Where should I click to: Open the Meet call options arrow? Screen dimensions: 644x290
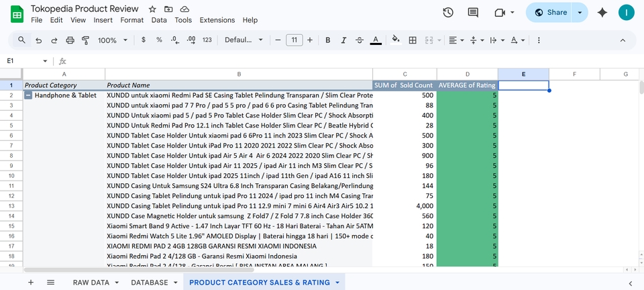pos(512,13)
